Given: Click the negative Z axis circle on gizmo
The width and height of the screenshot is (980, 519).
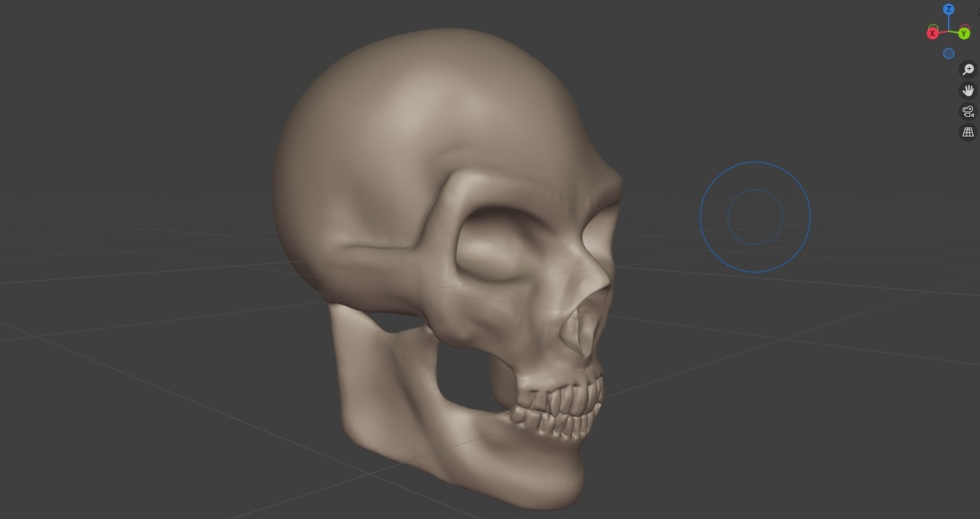Looking at the screenshot, I should pos(949,54).
